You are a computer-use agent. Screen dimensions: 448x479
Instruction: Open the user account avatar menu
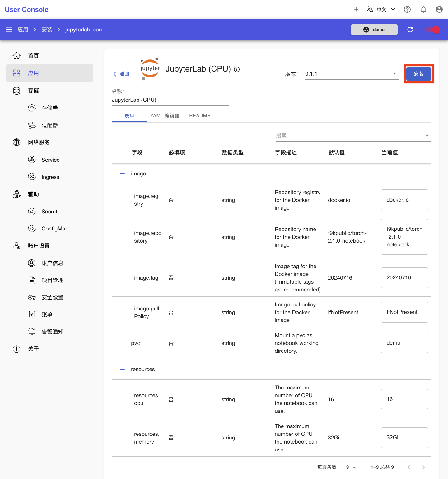(439, 9)
